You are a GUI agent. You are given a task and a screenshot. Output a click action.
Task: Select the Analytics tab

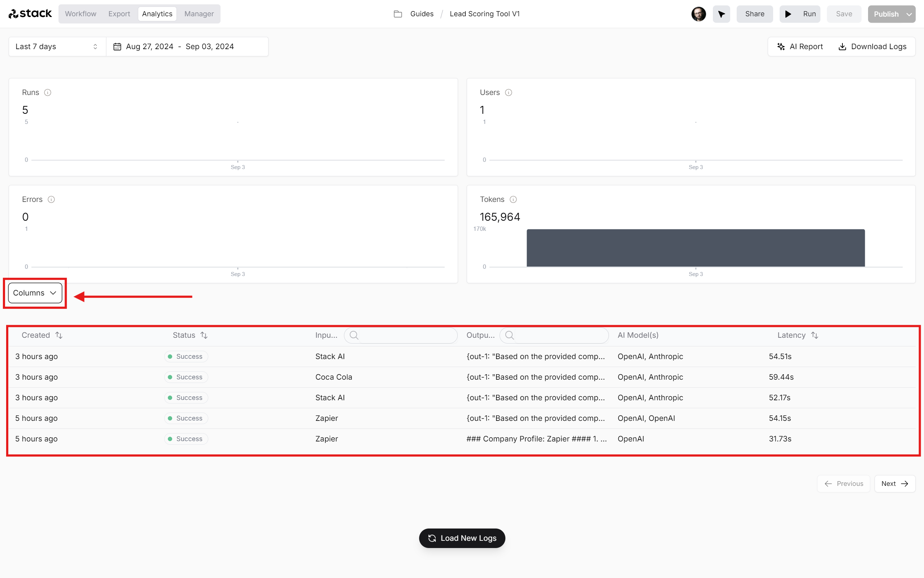coord(157,14)
